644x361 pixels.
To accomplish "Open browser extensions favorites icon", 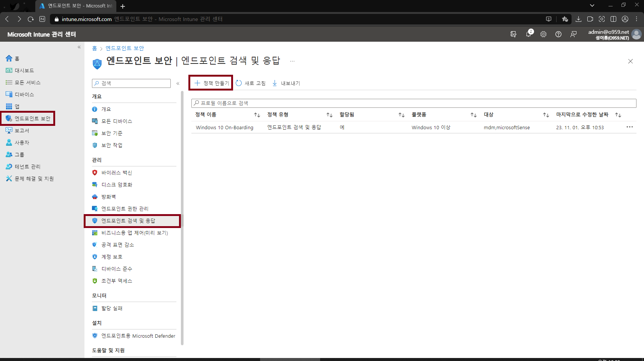I will (x=565, y=19).
